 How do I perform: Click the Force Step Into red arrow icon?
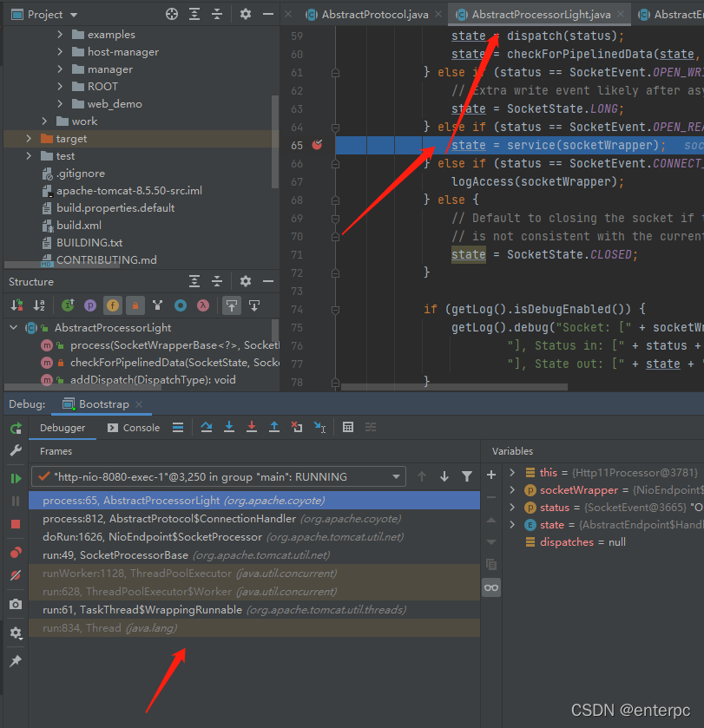coord(252,427)
